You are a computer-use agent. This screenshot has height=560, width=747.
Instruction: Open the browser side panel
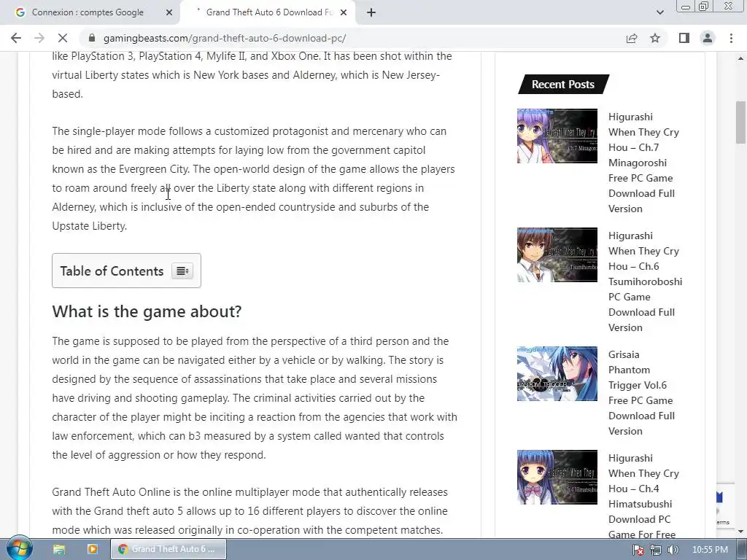coord(684,38)
